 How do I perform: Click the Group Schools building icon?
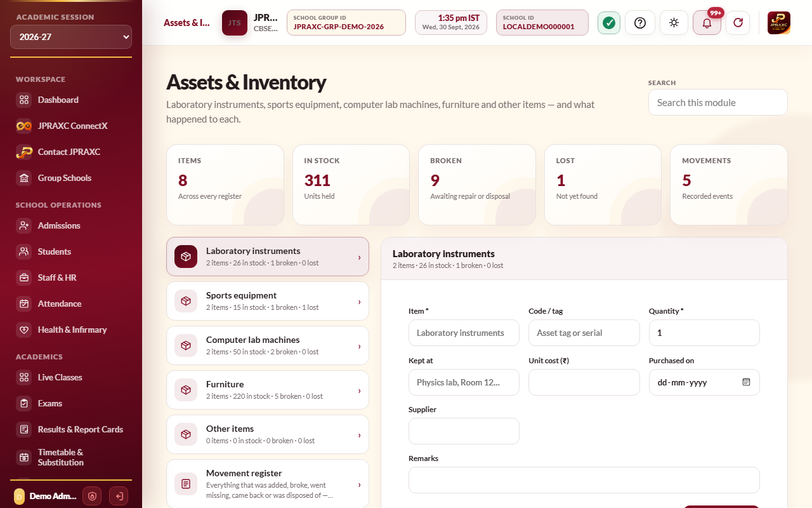24,178
